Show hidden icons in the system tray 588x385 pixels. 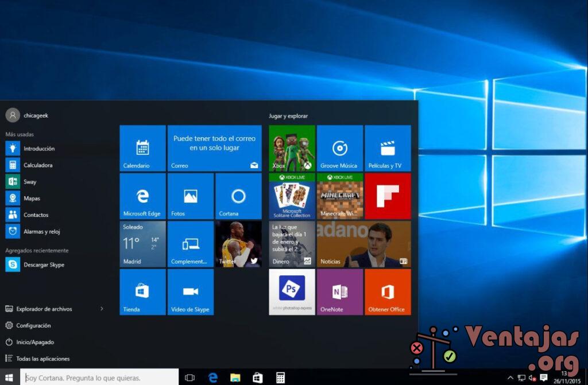click(x=510, y=378)
